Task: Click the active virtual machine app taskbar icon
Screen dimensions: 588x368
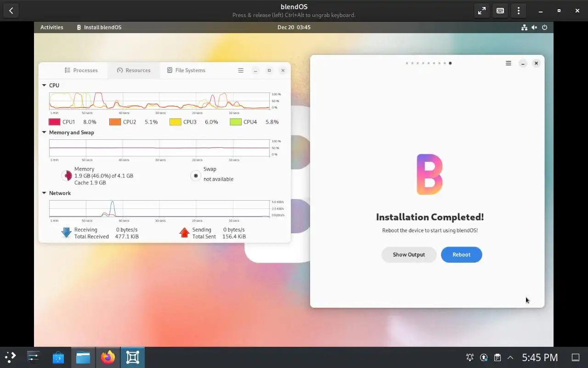Action: (x=133, y=357)
